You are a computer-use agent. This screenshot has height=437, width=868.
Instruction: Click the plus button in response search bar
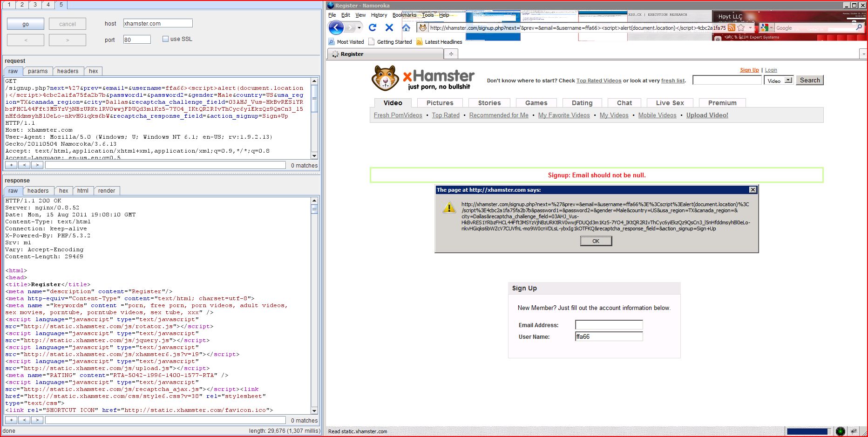11,420
